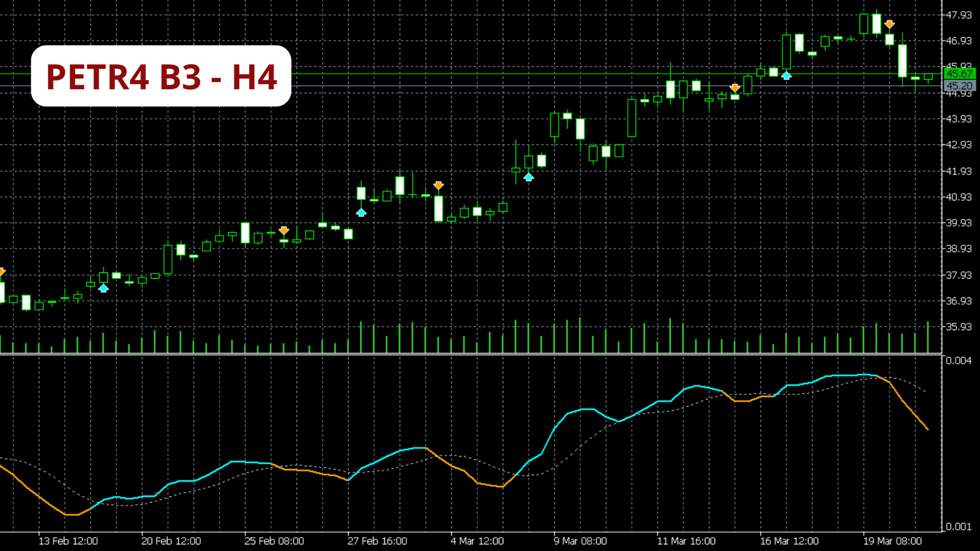
Task: Click the orange down arrow above 4 Mar candles
Action: click(x=438, y=185)
